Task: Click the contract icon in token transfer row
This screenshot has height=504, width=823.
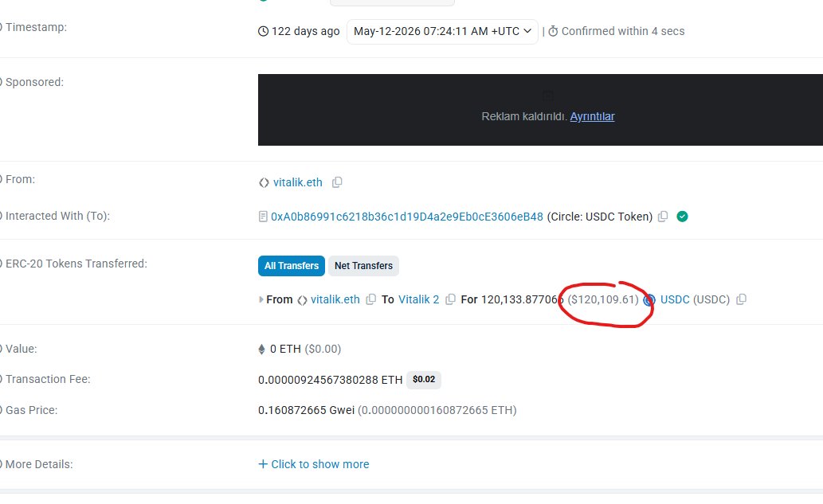Action: 302,300
